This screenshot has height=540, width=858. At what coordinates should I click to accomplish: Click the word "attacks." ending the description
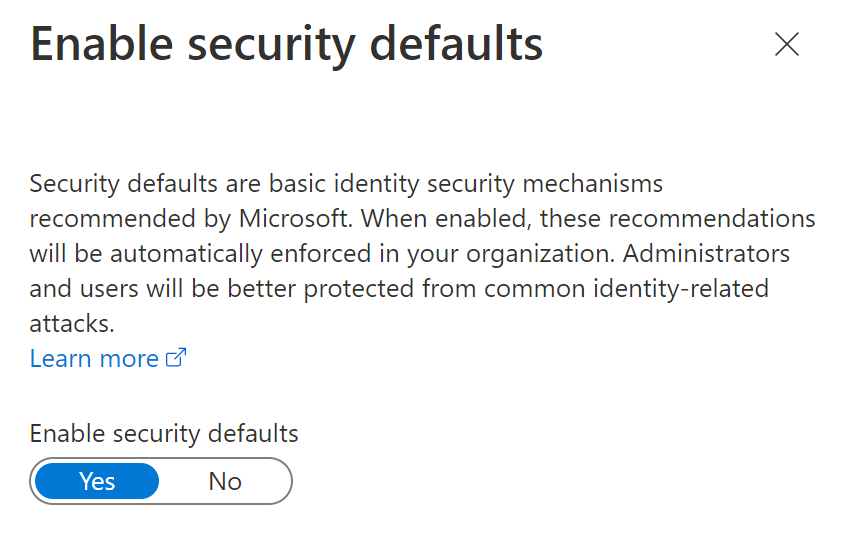pyautogui.click(x=72, y=324)
